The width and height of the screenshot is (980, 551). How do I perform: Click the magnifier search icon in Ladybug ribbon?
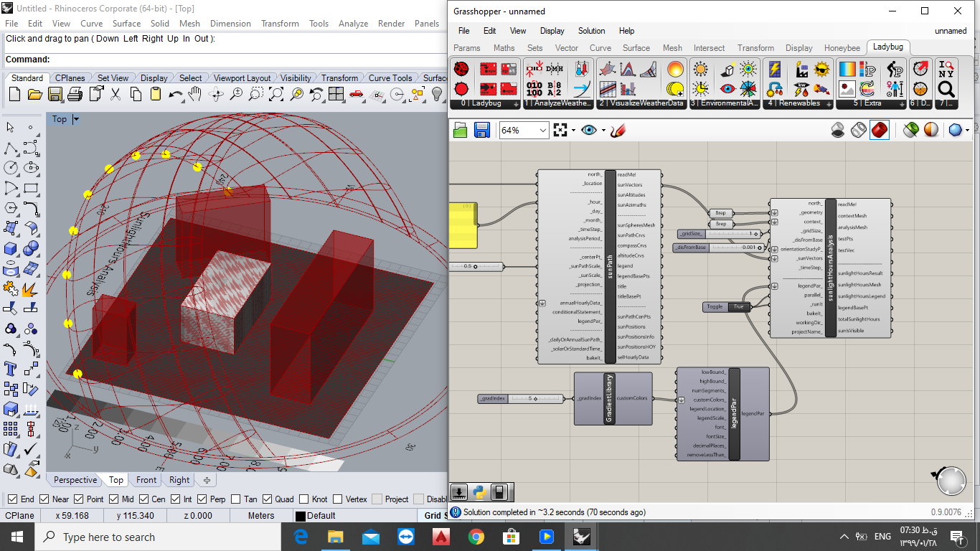946,89
